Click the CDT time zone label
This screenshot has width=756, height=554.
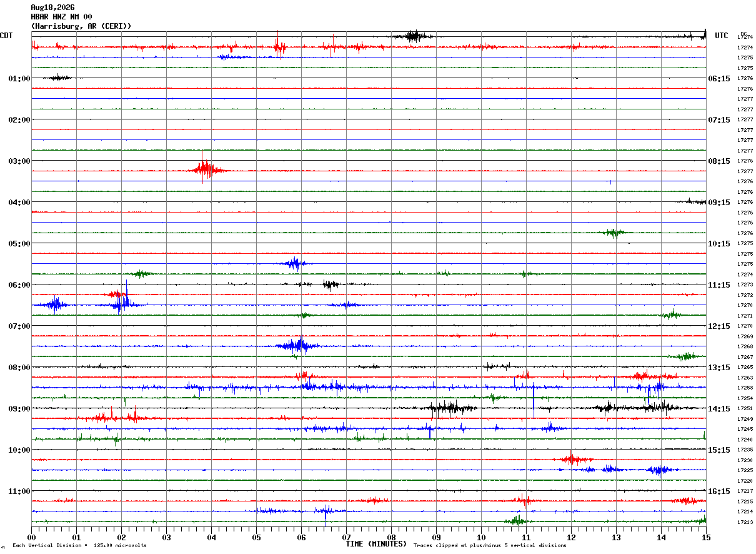coord(6,36)
